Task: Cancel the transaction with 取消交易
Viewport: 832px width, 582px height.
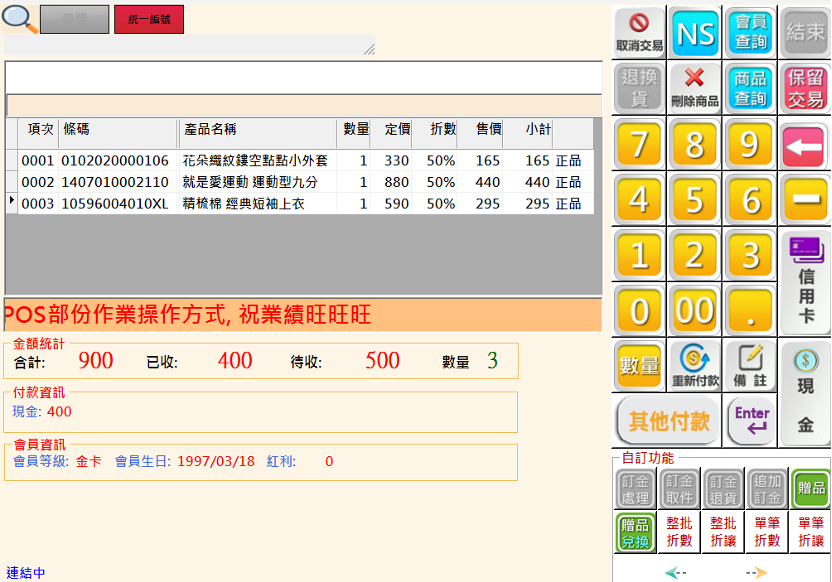Action: pyautogui.click(x=639, y=32)
